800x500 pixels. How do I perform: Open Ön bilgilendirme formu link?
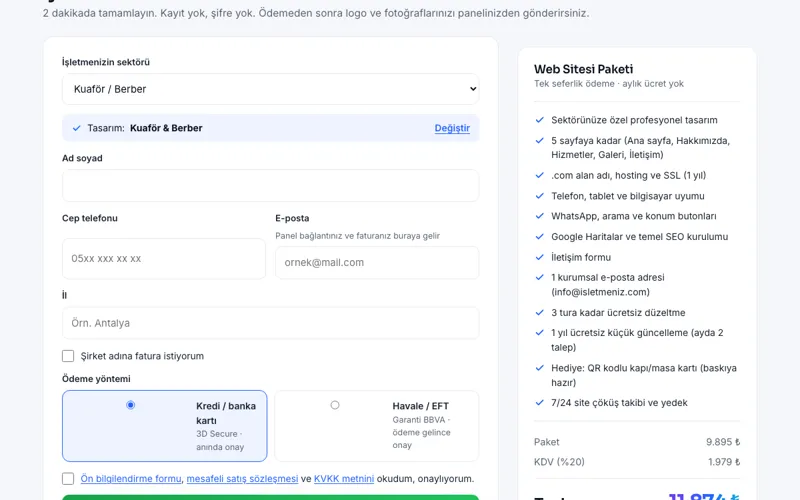(131, 479)
